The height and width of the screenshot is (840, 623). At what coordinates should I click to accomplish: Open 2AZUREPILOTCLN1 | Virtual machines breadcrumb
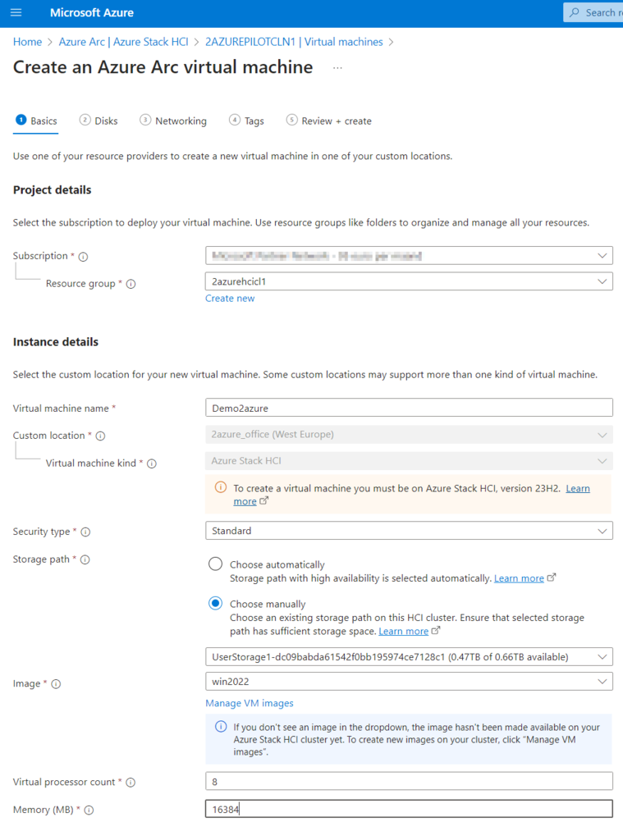tap(295, 42)
